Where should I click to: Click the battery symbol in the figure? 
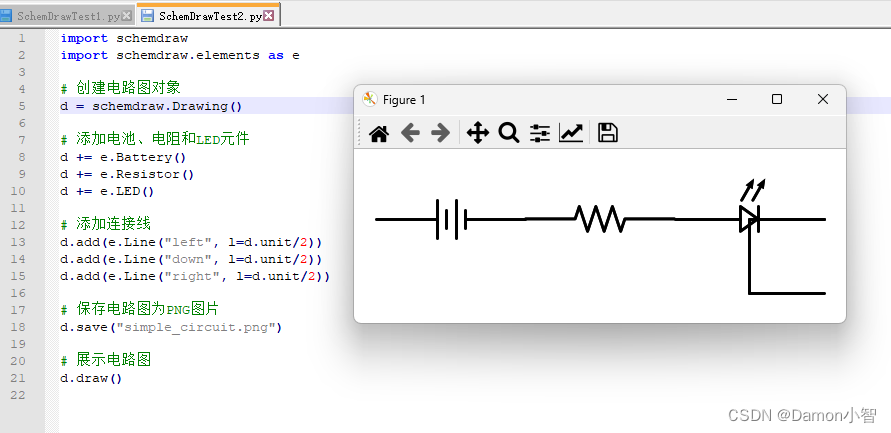click(451, 219)
